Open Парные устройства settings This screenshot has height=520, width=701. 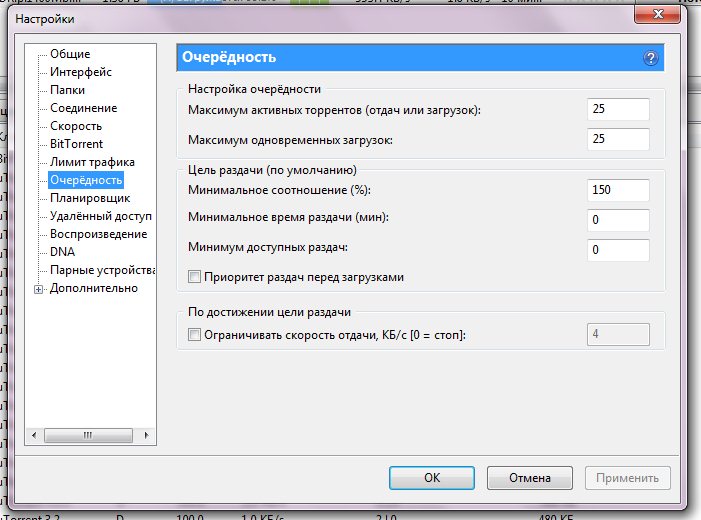tap(102, 270)
